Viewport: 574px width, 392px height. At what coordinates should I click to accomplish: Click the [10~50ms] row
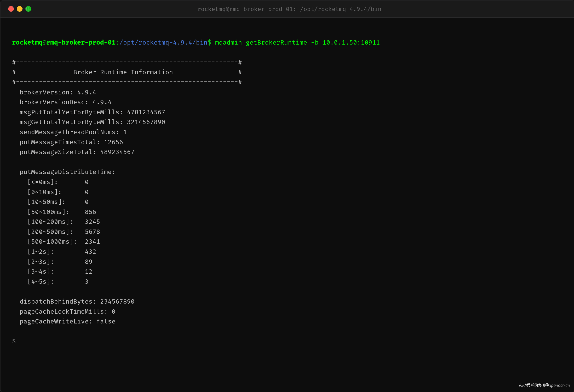tap(58, 202)
